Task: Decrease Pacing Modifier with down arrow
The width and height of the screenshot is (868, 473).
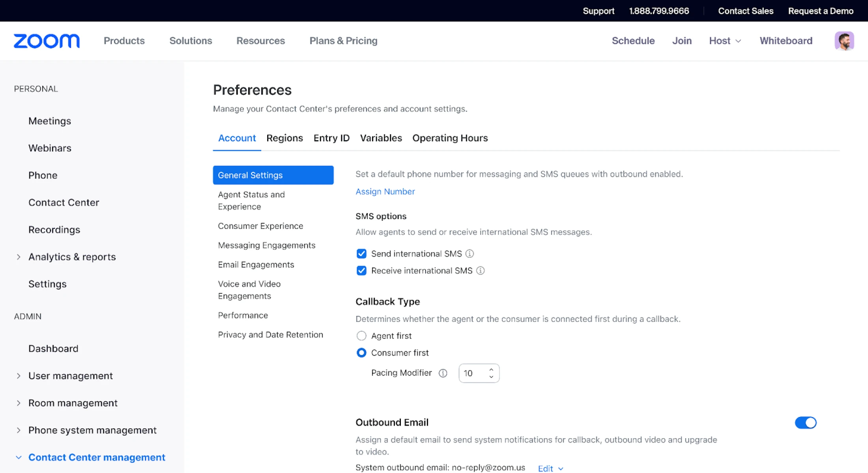Action: point(491,377)
